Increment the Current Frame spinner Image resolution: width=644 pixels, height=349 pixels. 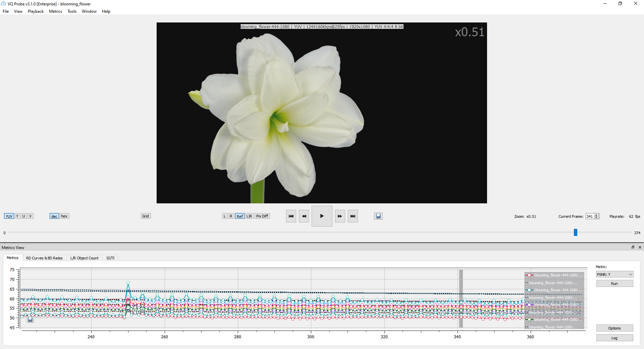pyautogui.click(x=596, y=215)
